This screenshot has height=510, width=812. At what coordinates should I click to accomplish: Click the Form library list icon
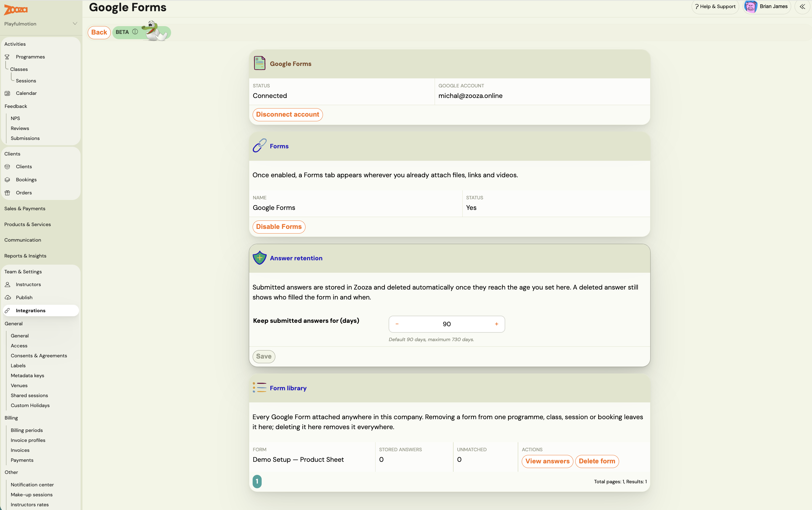(x=260, y=387)
